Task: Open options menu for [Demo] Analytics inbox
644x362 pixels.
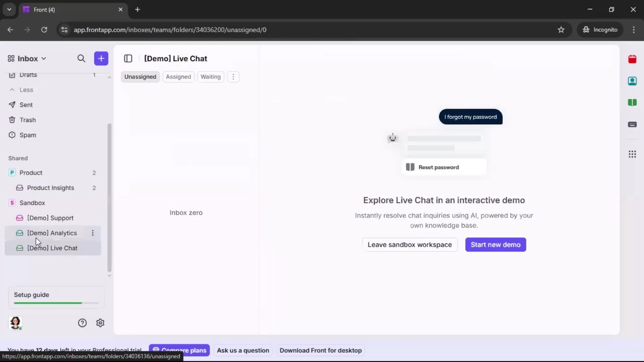Action: click(93, 233)
